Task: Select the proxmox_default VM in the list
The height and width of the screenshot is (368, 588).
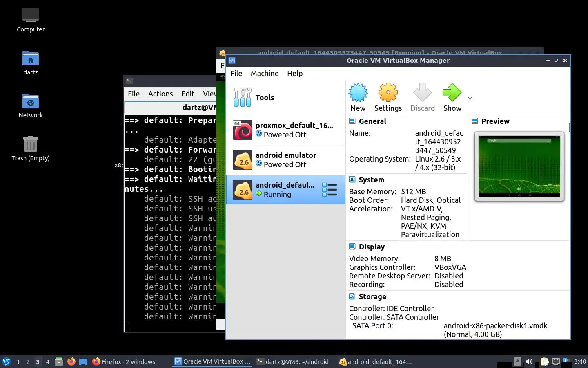Action: pyautogui.click(x=286, y=130)
